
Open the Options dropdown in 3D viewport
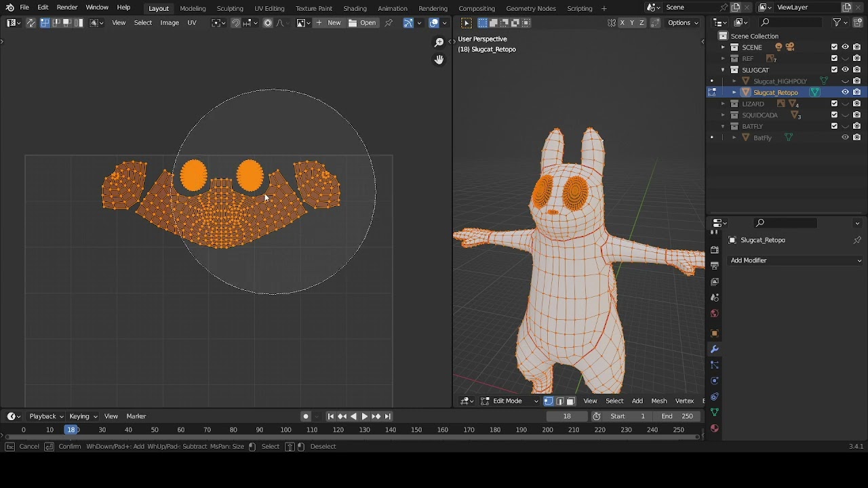coord(683,22)
